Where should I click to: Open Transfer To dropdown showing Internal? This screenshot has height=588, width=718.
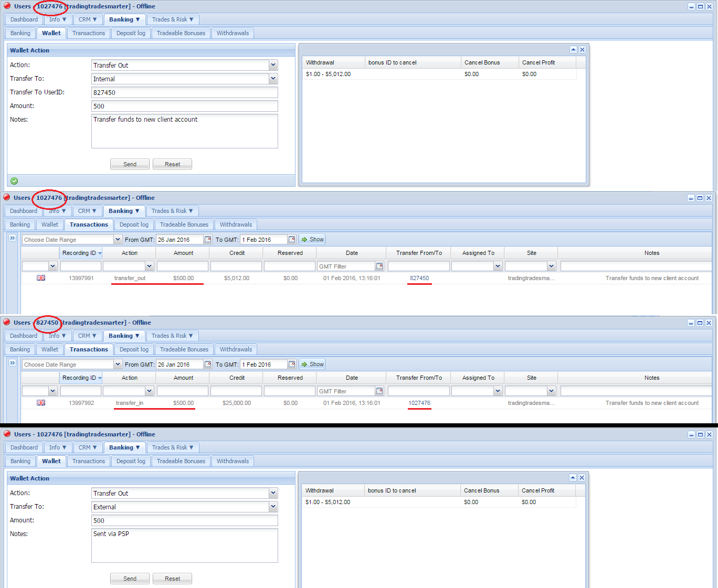point(273,79)
